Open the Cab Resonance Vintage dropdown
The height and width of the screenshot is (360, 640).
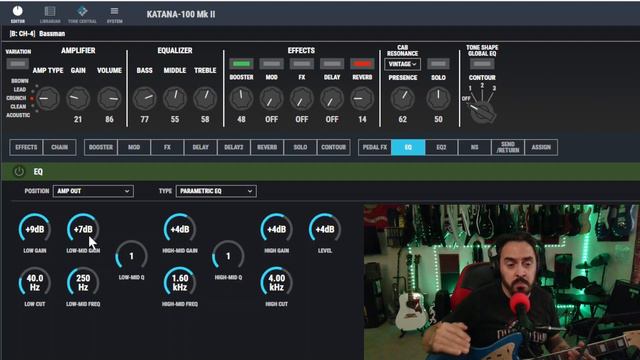pos(402,64)
